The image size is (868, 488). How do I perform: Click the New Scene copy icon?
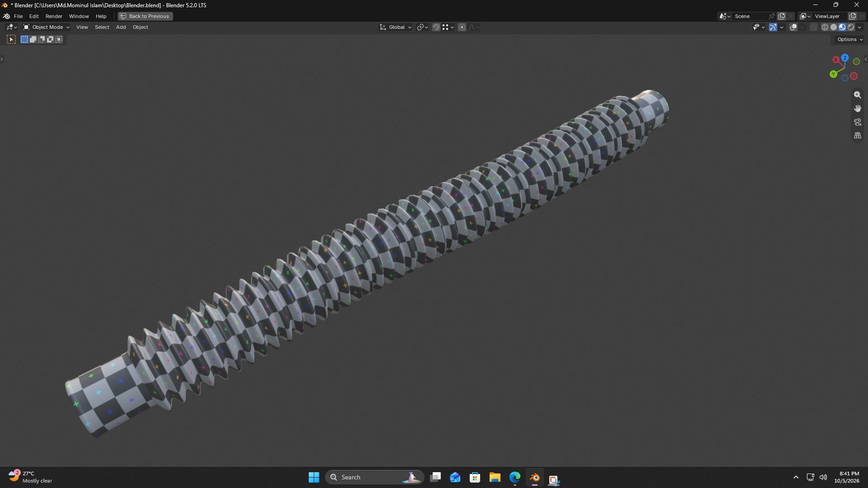coord(782,16)
